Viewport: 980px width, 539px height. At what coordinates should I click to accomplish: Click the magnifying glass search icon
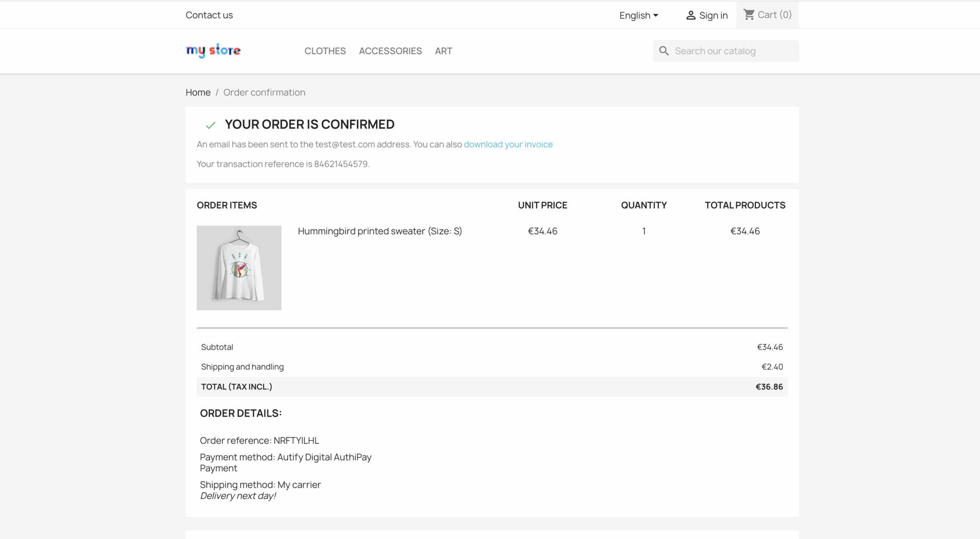pos(664,51)
